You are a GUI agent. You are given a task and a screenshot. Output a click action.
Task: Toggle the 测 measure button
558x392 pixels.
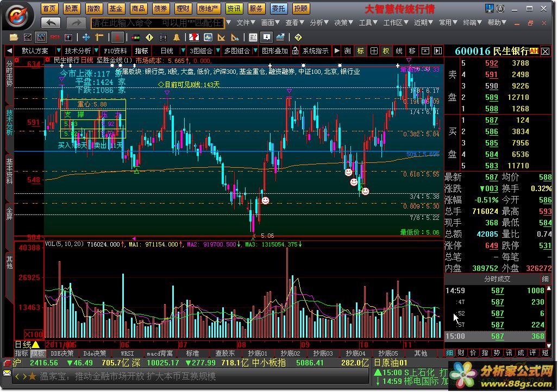point(347,51)
